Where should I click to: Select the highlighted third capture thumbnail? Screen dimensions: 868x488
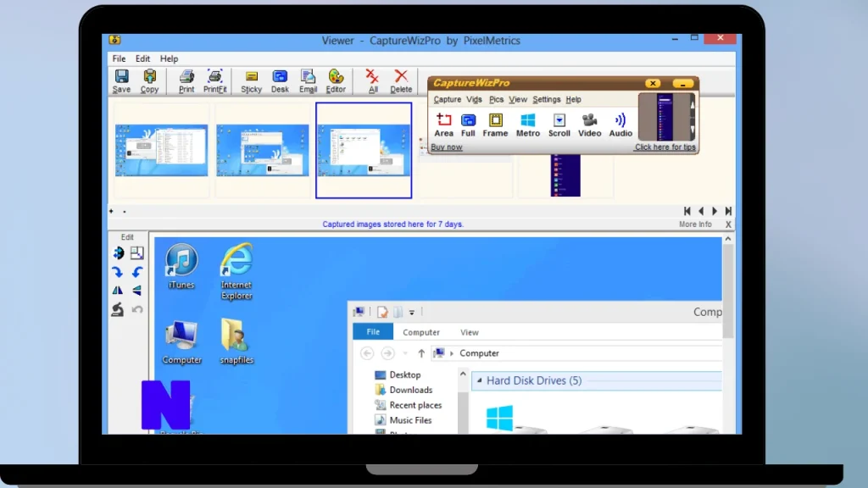pos(364,150)
